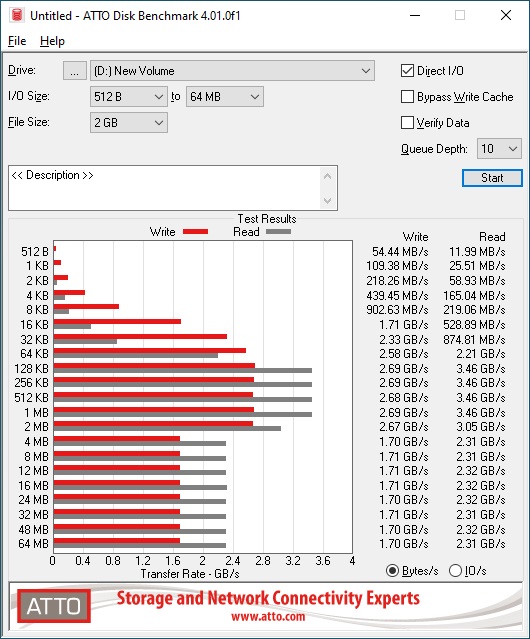
Task: Click the description box down arrow
Action: pyautogui.click(x=328, y=201)
